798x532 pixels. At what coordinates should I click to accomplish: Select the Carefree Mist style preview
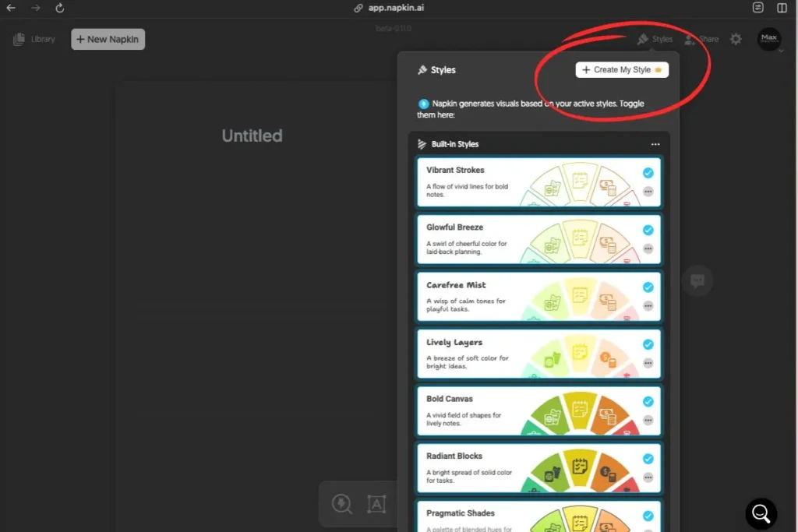coord(579,298)
